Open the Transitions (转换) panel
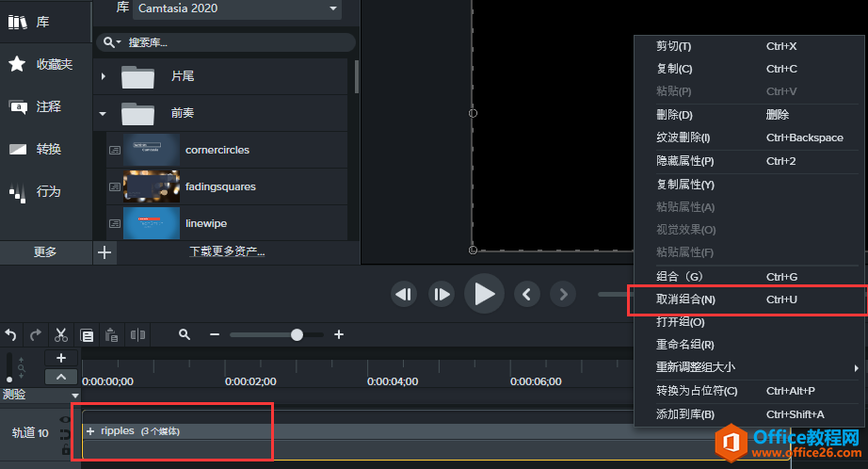Image resolution: width=868 pixels, height=469 pixels. 37,149
